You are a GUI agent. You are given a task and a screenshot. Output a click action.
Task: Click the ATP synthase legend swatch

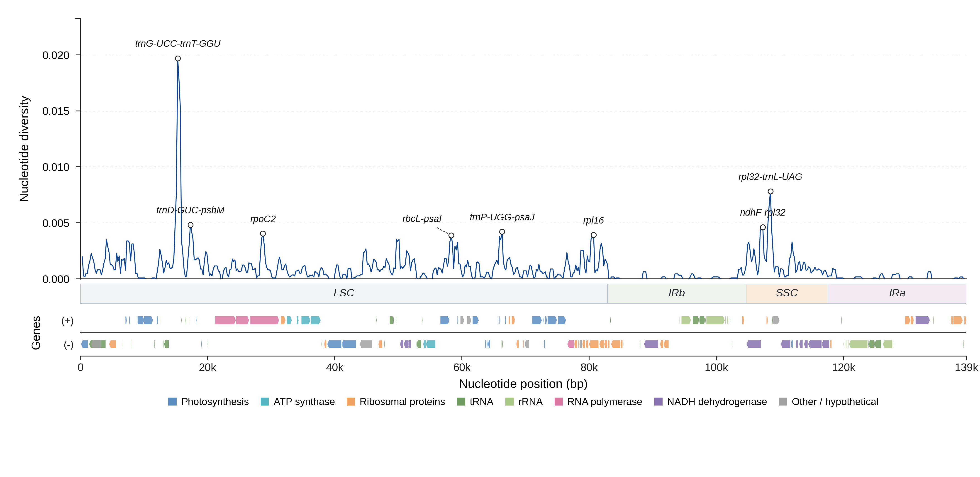click(x=265, y=402)
